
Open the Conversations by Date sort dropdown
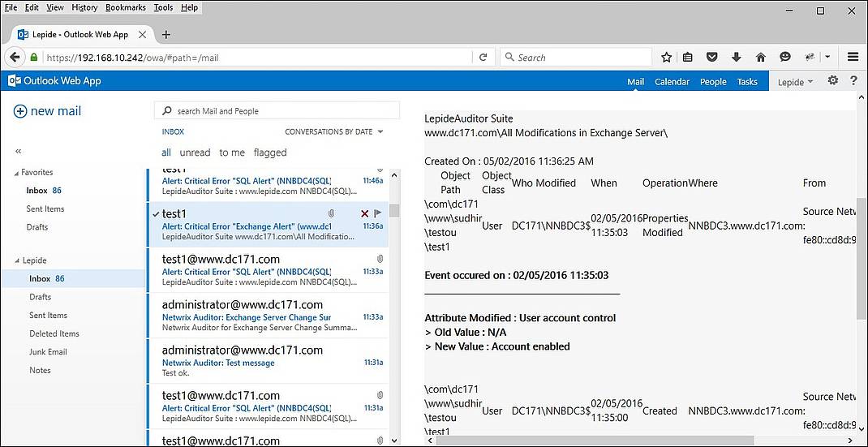tap(333, 131)
